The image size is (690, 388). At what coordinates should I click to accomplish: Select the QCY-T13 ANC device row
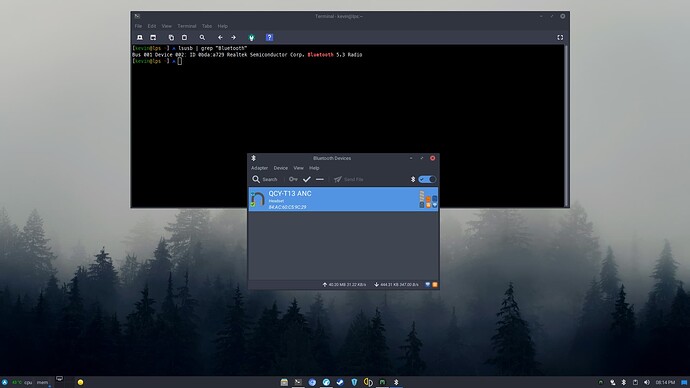point(343,199)
